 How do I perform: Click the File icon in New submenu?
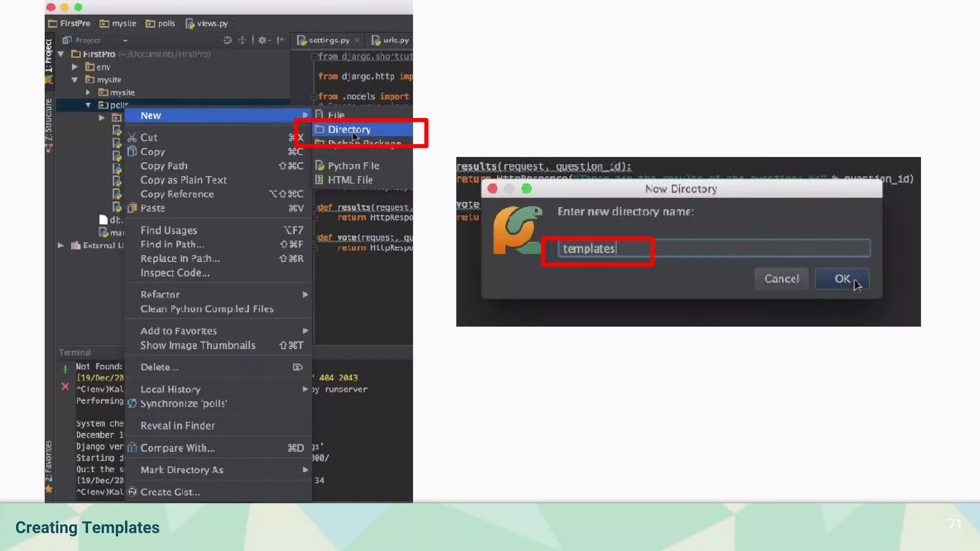click(x=320, y=115)
